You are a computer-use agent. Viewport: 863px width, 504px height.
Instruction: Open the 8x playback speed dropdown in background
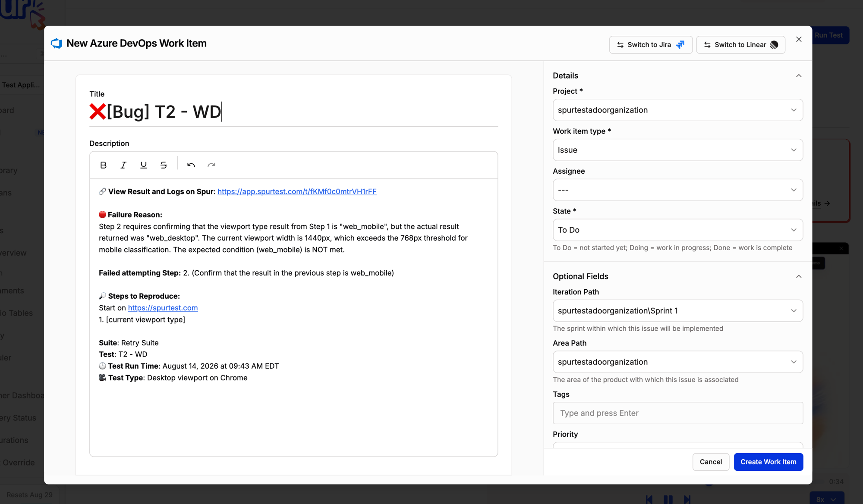coord(827,499)
